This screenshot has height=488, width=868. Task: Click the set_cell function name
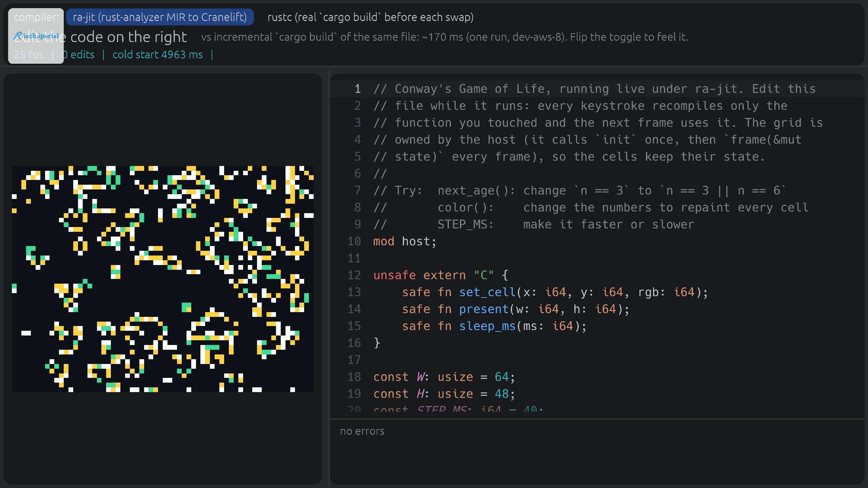click(x=487, y=292)
